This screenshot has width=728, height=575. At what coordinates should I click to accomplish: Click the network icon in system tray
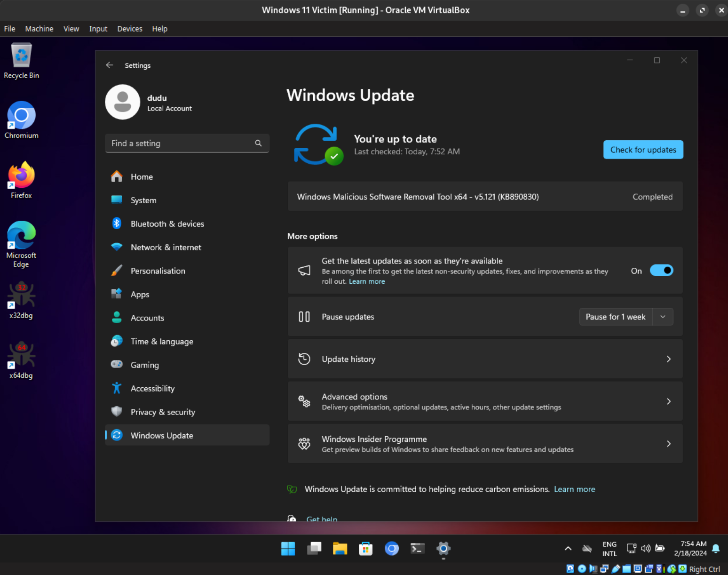pos(632,548)
